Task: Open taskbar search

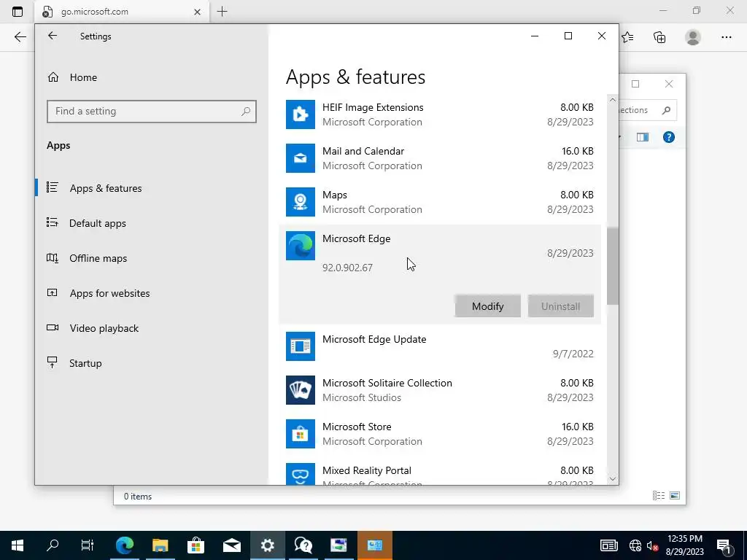Action: tap(53, 545)
